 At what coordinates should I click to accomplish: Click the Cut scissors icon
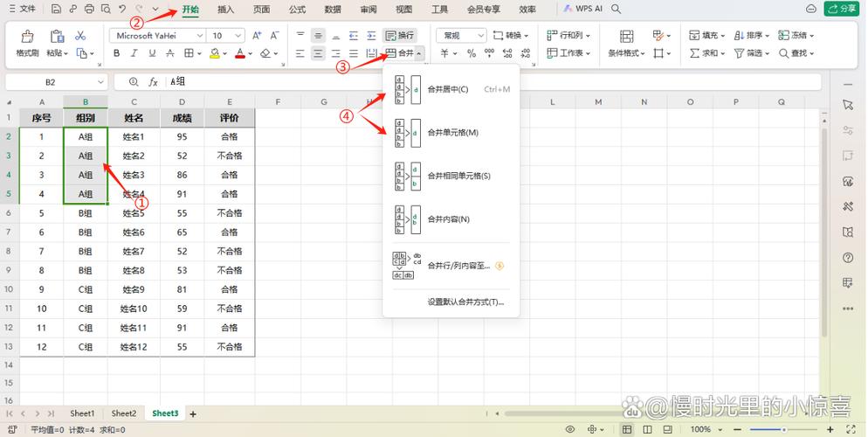tap(81, 36)
